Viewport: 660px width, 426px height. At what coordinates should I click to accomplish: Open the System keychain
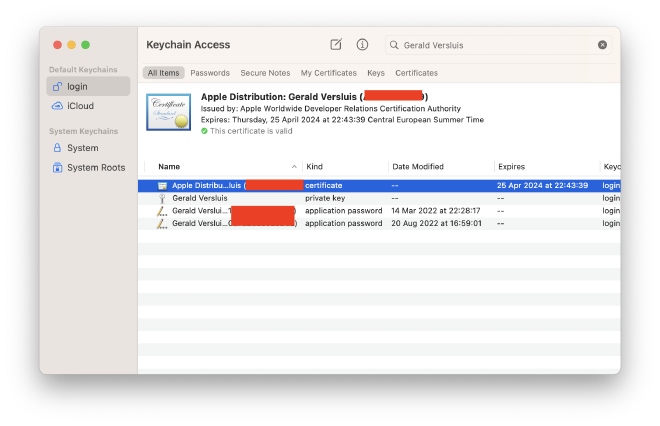point(88,148)
